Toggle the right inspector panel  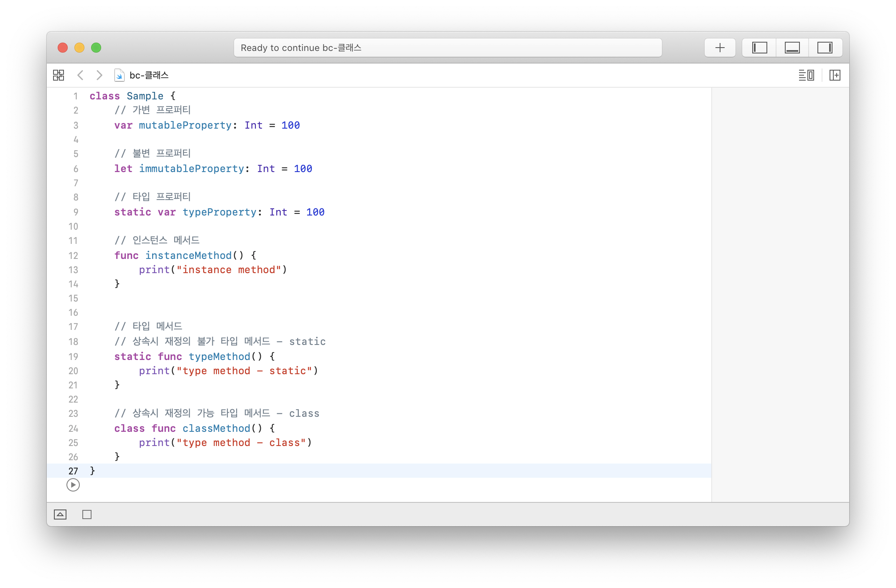click(825, 48)
